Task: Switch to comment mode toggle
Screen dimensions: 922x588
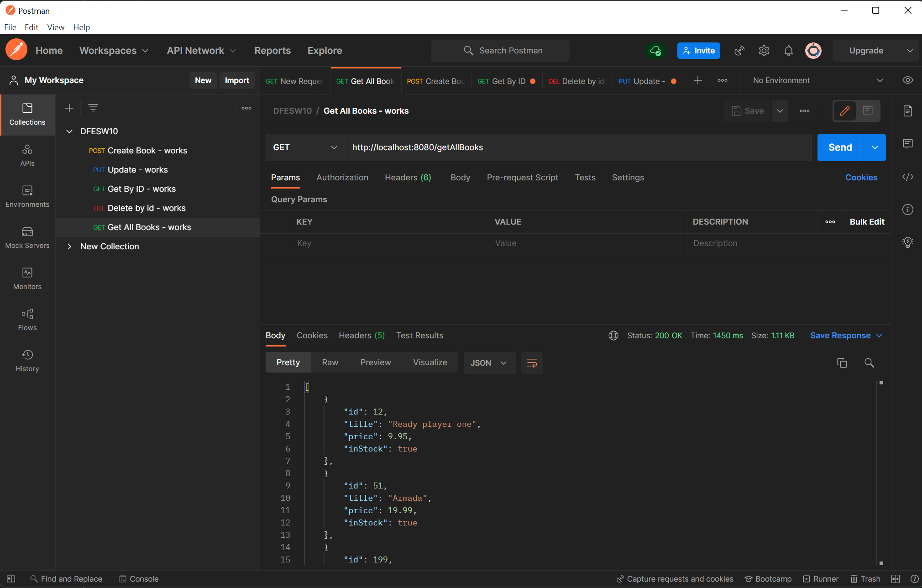Action: pyautogui.click(x=868, y=111)
